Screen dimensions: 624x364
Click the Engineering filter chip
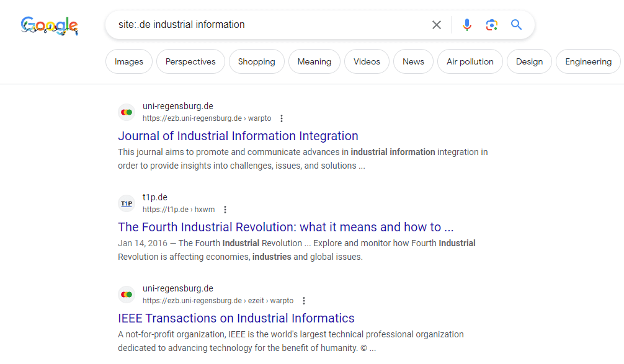coord(587,61)
